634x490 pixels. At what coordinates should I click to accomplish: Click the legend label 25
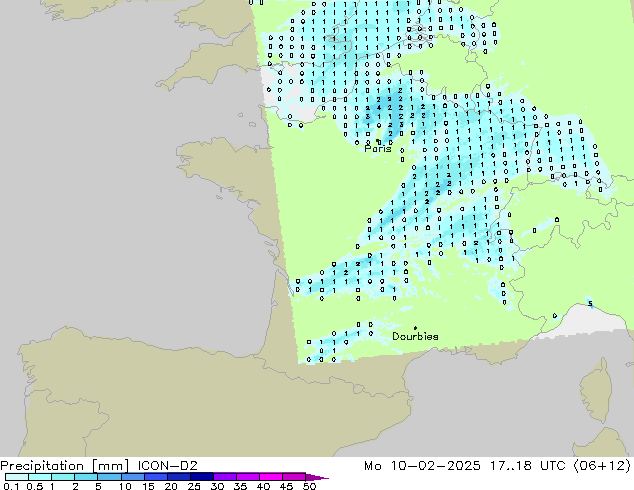(194, 486)
